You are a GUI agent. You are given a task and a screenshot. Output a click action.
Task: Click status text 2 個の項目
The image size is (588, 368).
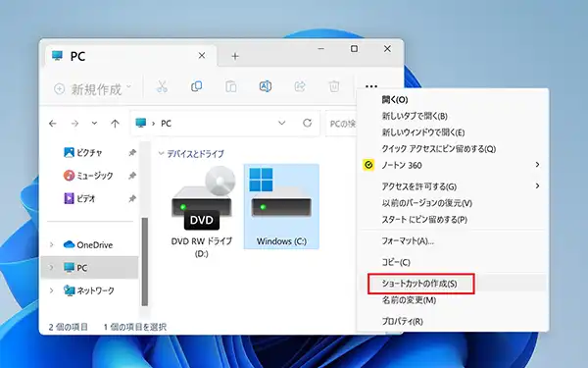point(69,327)
